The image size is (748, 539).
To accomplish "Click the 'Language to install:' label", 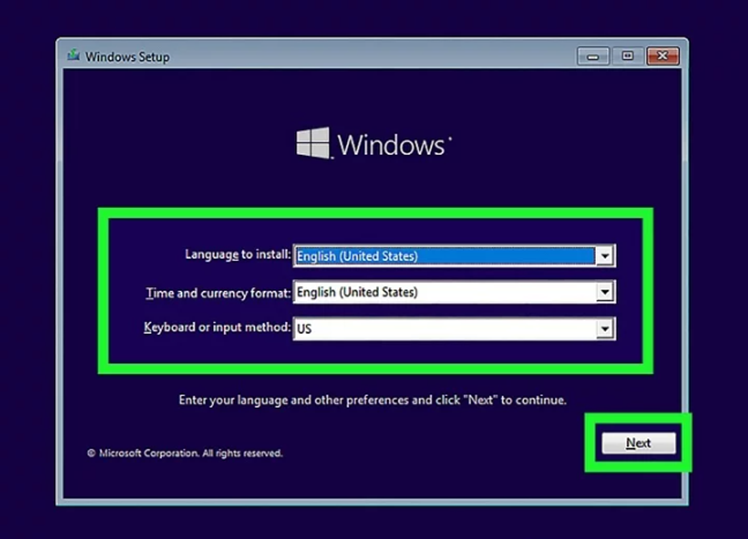I will (x=238, y=255).
